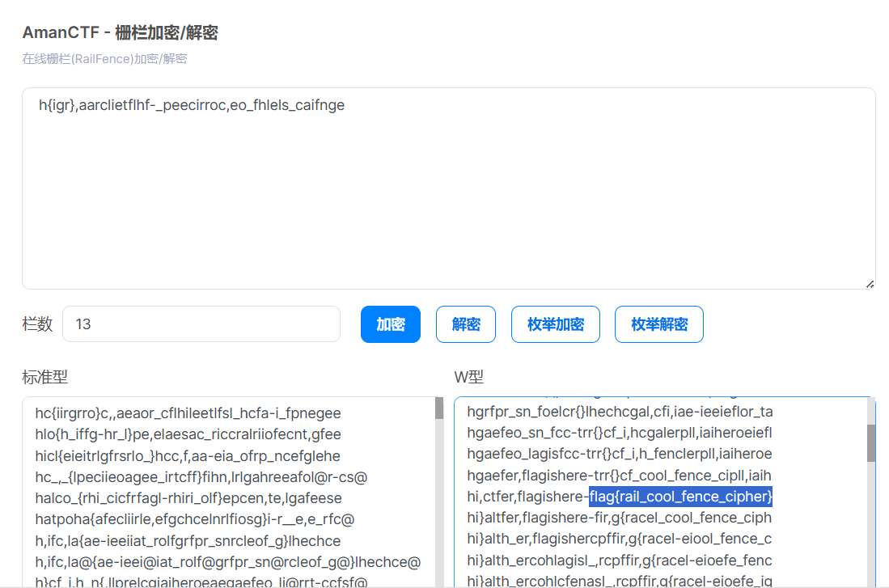Screen dimensions: 889x588
Task: Click the 加密 encrypt button
Action: 390,324
